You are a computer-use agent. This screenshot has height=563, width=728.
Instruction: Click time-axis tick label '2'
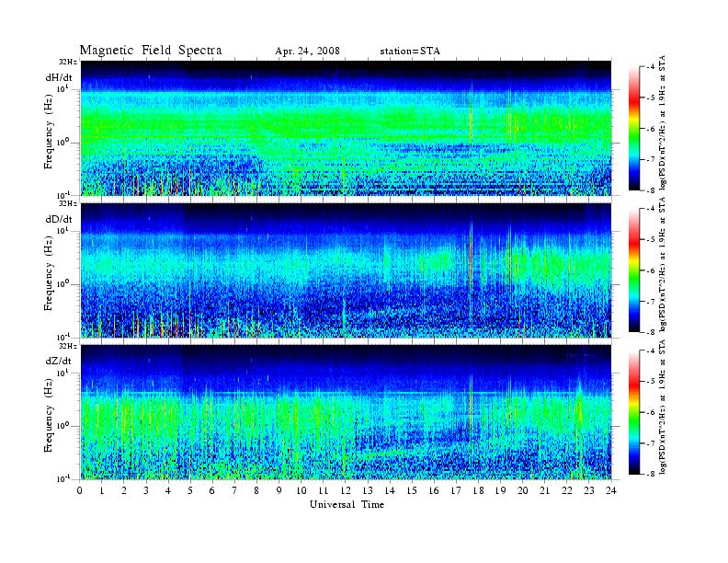124,490
